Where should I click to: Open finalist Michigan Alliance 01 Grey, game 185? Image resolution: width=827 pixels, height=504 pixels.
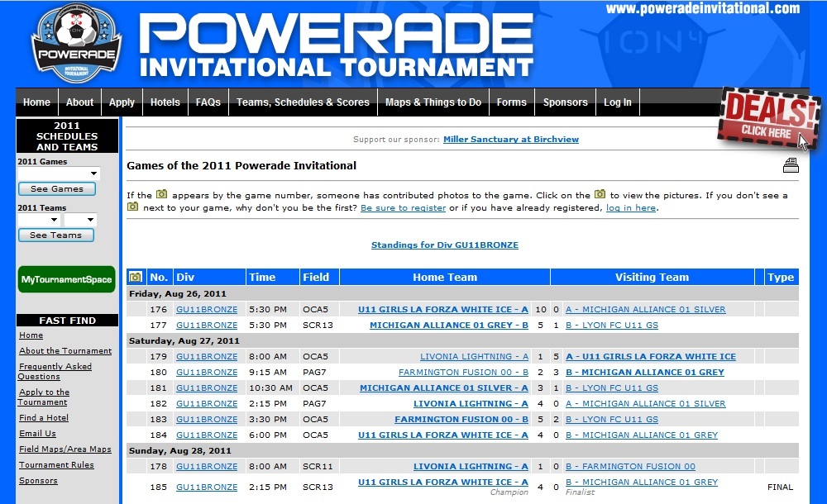[642, 482]
